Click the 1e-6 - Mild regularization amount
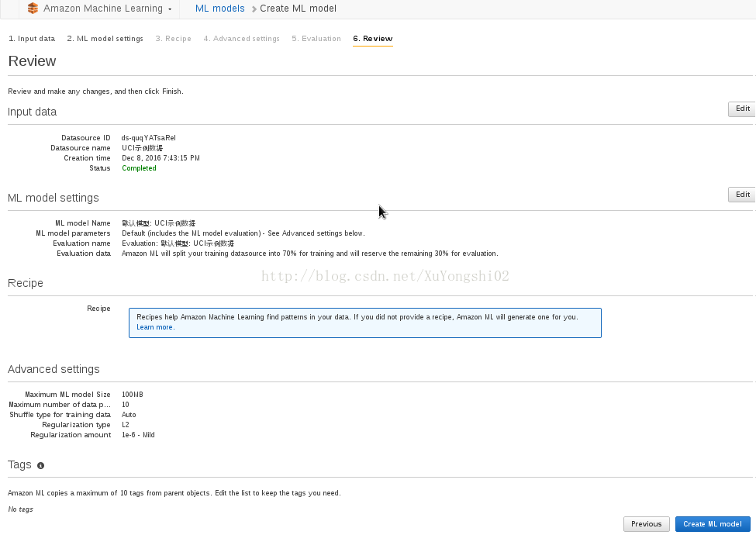Image resolution: width=756 pixels, height=535 pixels. 138,435
